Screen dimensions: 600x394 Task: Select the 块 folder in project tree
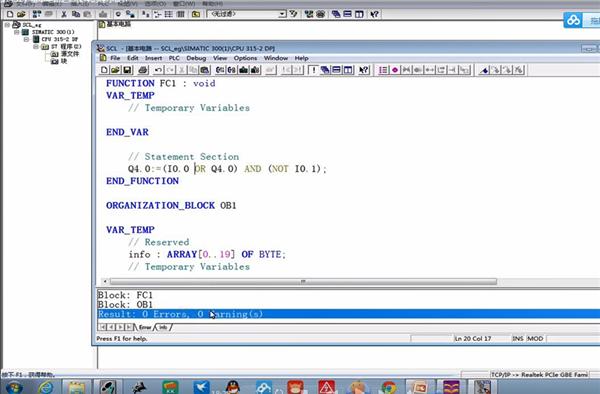pyautogui.click(x=59, y=61)
